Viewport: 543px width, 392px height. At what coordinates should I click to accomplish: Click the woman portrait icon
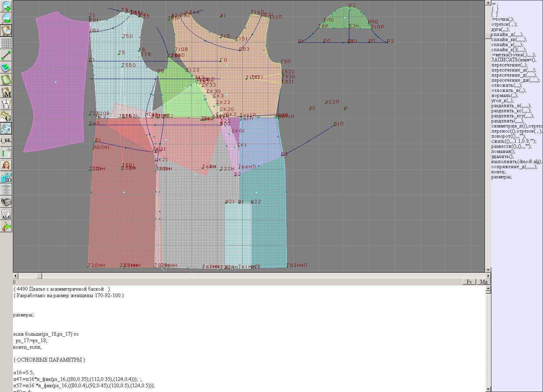(x=6, y=165)
